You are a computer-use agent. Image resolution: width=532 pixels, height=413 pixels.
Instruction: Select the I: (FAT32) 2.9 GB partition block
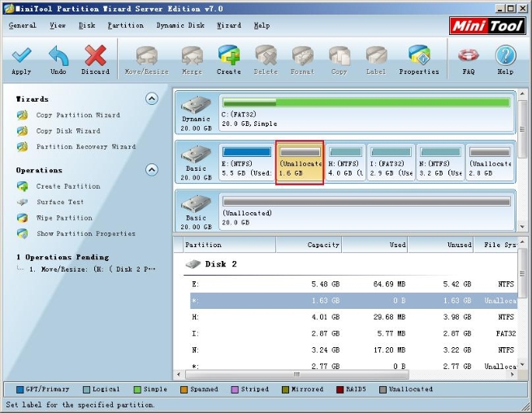(391, 163)
